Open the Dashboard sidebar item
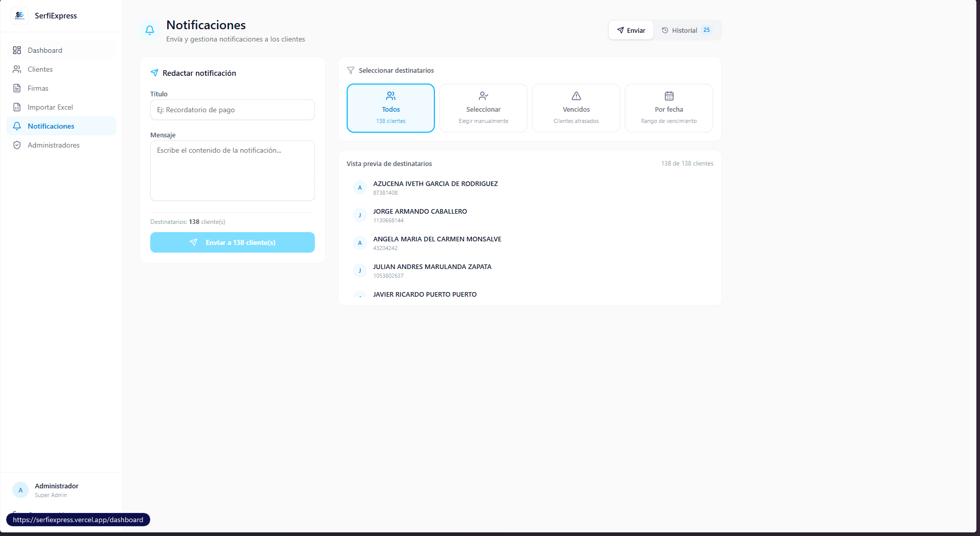980x536 pixels. (45, 50)
